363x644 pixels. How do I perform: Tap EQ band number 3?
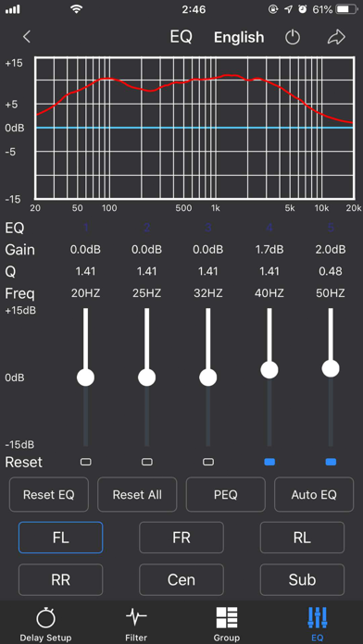coord(208,228)
